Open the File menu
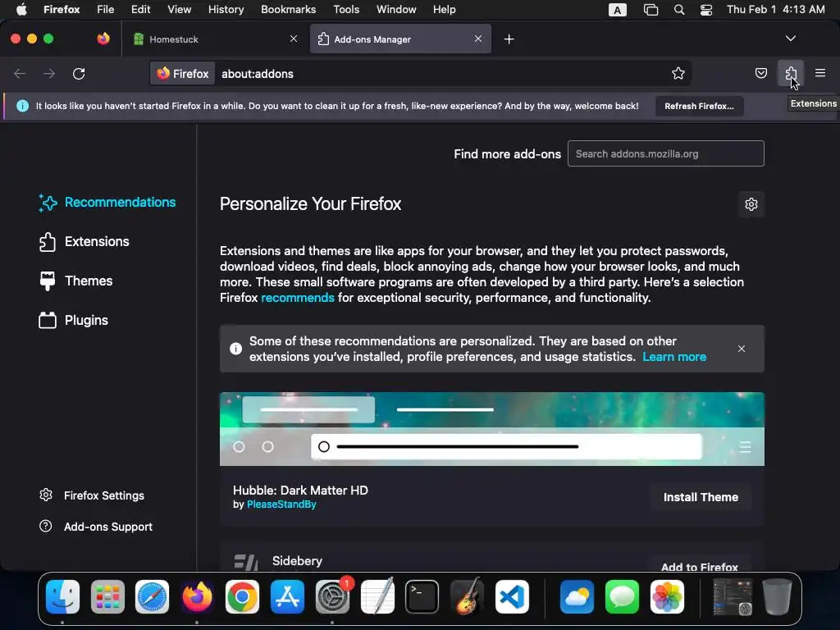Image resolution: width=840 pixels, height=630 pixels. tap(105, 9)
